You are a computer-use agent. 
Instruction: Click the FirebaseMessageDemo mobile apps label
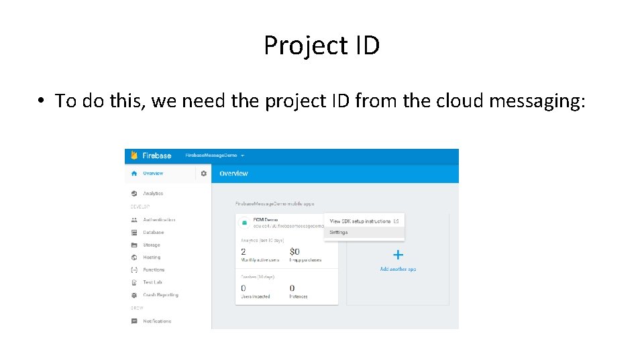tap(275, 204)
